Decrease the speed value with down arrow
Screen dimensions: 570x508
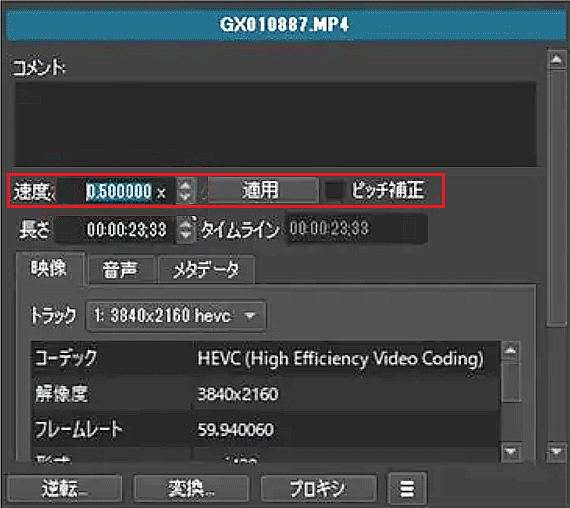pos(186,197)
